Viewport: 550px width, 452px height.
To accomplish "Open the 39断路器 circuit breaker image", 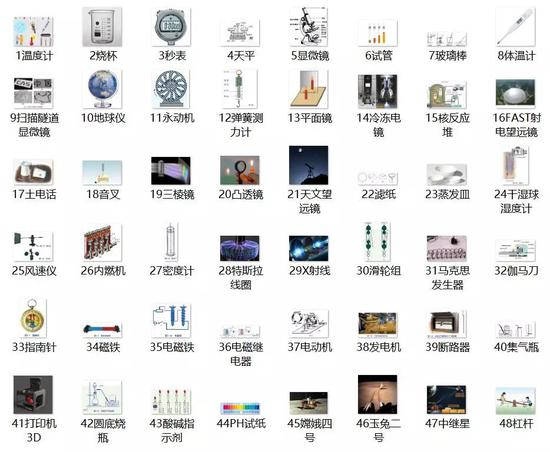I will click(447, 324).
